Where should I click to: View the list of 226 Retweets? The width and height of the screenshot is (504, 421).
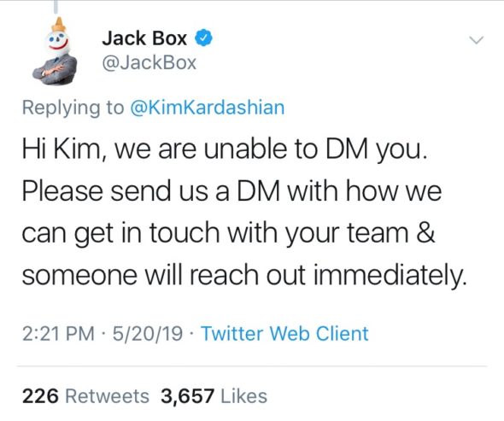click(x=85, y=396)
